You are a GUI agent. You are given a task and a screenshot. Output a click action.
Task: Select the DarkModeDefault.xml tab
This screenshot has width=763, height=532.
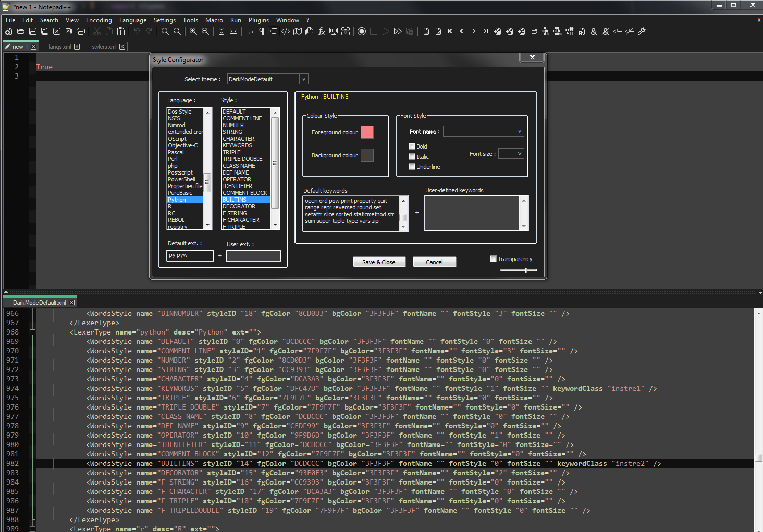click(39, 303)
